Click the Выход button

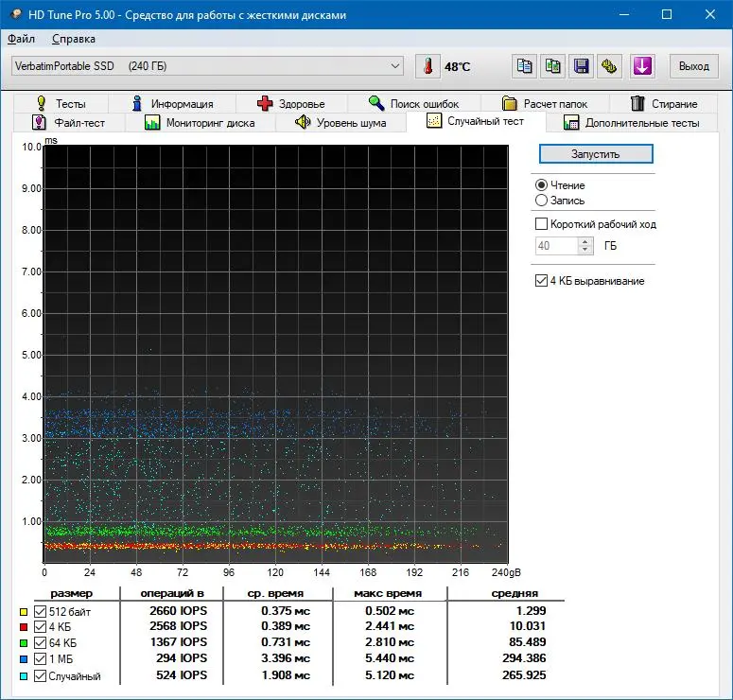click(x=693, y=66)
